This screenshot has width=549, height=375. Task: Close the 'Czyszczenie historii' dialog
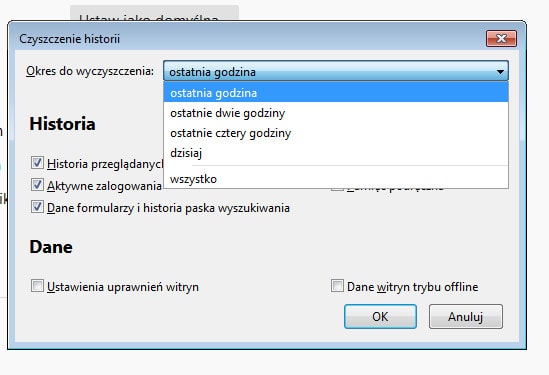click(501, 38)
